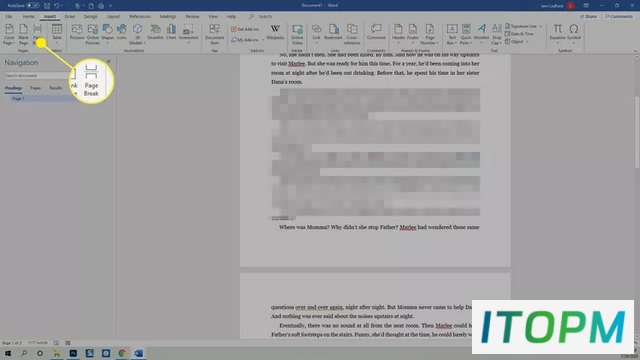Click the Share button

tap(588, 16)
